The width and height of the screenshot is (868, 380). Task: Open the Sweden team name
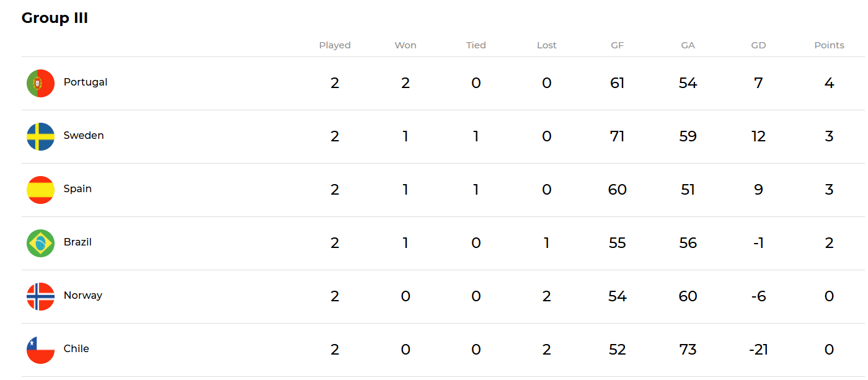point(84,135)
